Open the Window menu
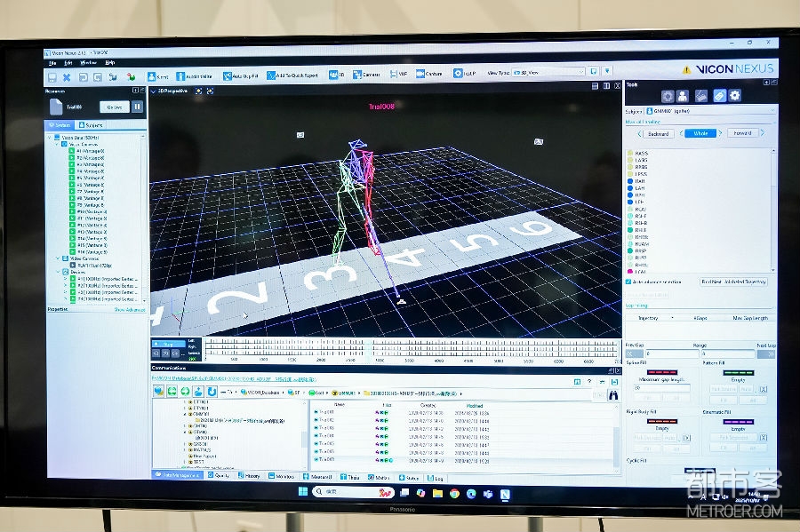 [89, 63]
